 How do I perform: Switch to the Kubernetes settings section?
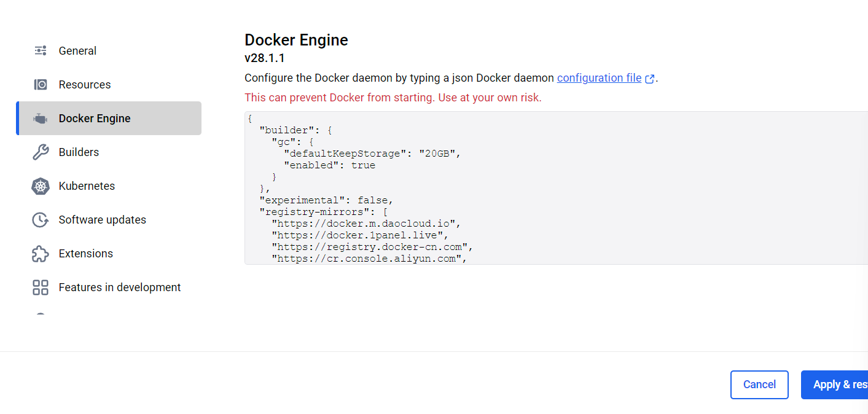click(x=87, y=186)
